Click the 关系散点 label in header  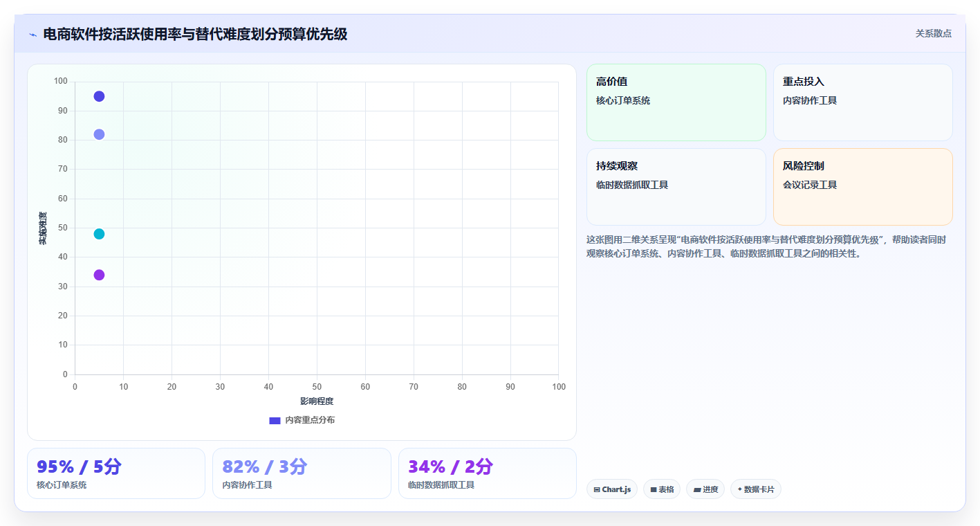pyautogui.click(x=933, y=33)
